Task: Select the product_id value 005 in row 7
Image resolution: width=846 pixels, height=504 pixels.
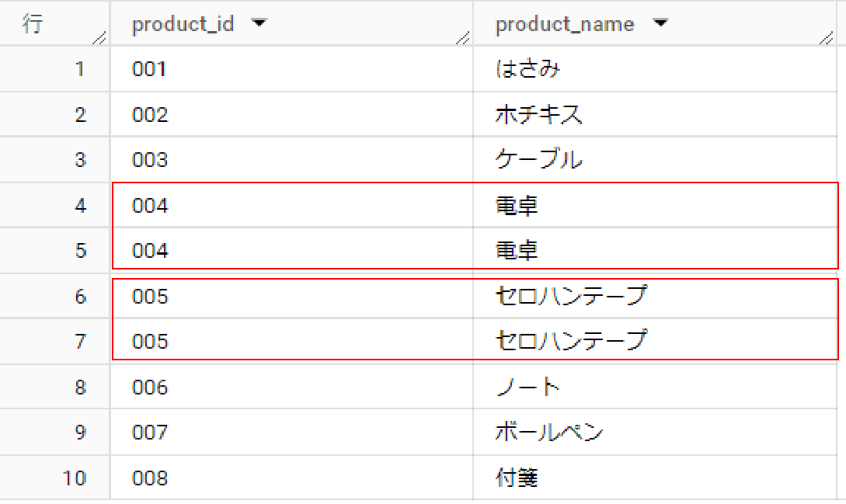Action: (148, 341)
